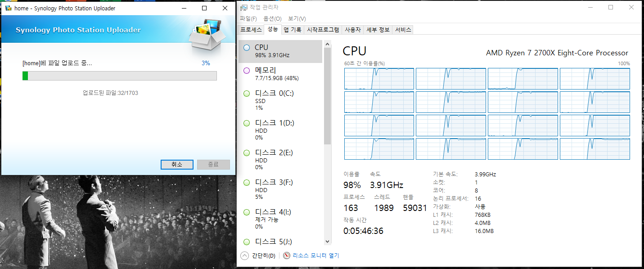Switch to the 서비스 tab

403,30
